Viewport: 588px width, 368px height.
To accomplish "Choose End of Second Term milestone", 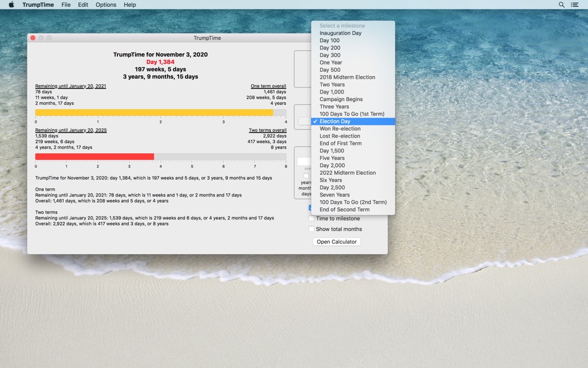I will 353,209.
